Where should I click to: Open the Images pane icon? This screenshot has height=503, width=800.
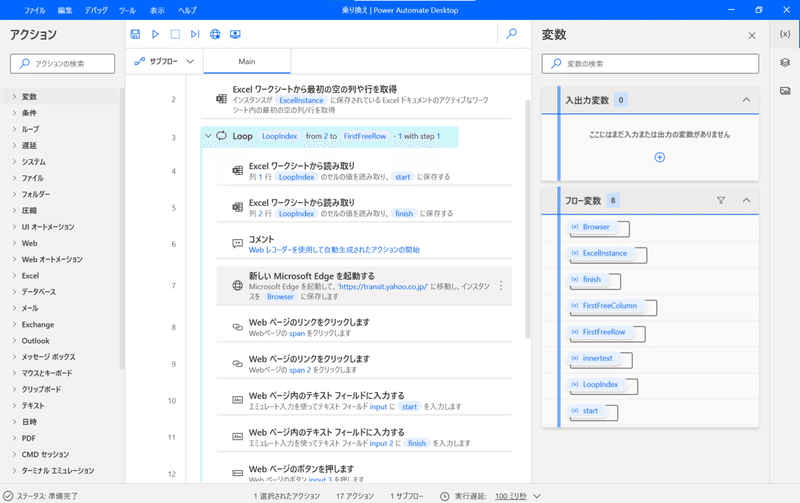coord(785,91)
